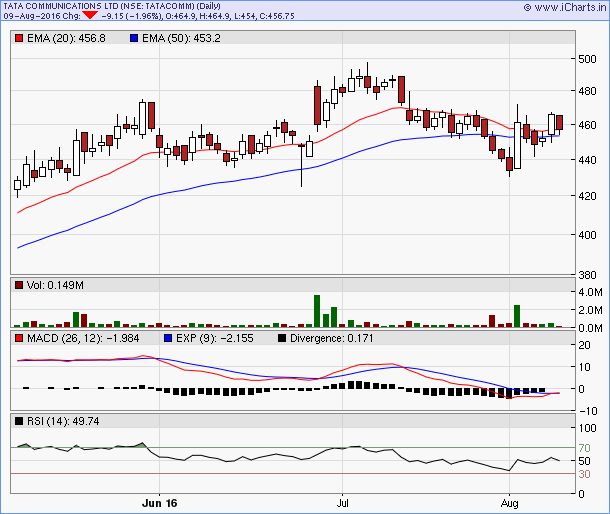Screen dimensions: 610x514
Task: Click the Aug date axis label
Action: pos(510,503)
